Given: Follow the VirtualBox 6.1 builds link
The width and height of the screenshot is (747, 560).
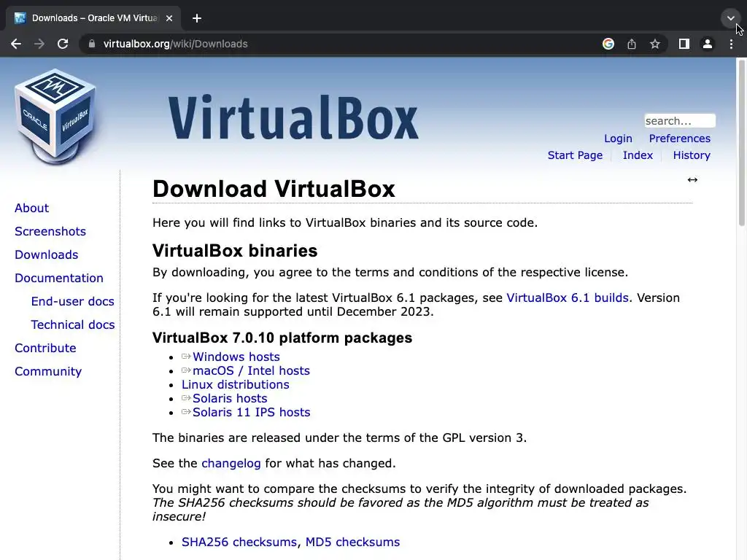Looking at the screenshot, I should (x=568, y=297).
